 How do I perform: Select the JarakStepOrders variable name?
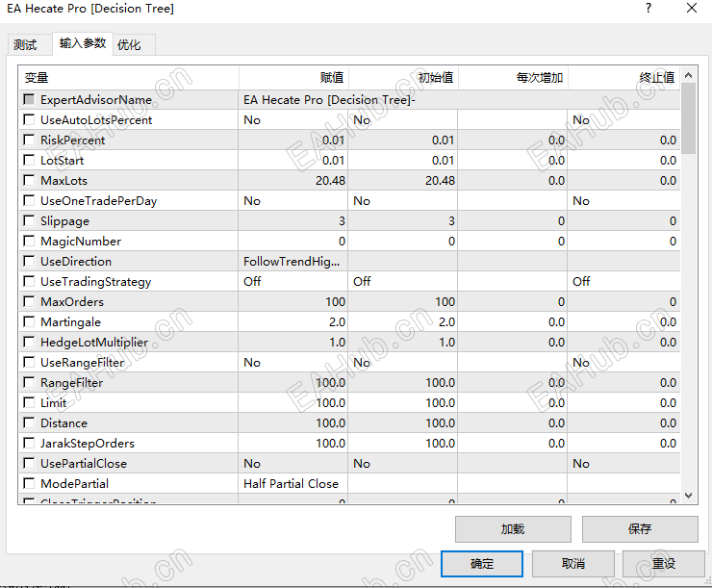pos(88,443)
